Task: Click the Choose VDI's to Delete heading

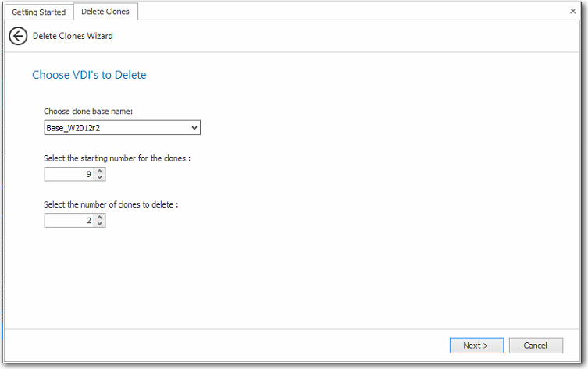Action: point(89,75)
